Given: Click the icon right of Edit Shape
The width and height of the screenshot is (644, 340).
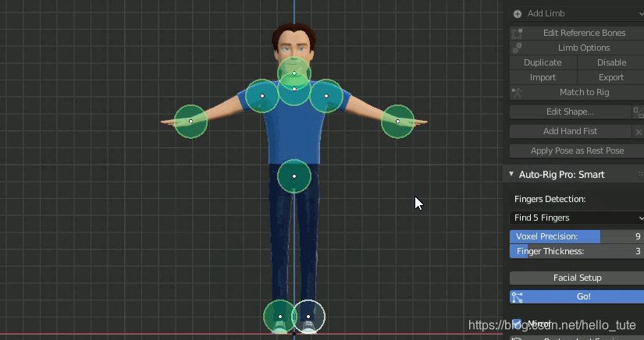Looking at the screenshot, I should click(638, 112).
